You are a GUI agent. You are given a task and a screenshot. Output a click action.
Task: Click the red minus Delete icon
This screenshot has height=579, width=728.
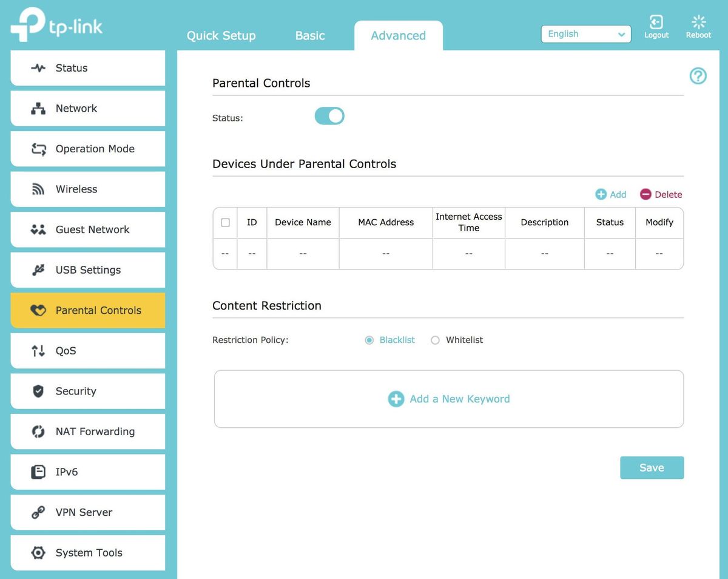click(x=645, y=194)
